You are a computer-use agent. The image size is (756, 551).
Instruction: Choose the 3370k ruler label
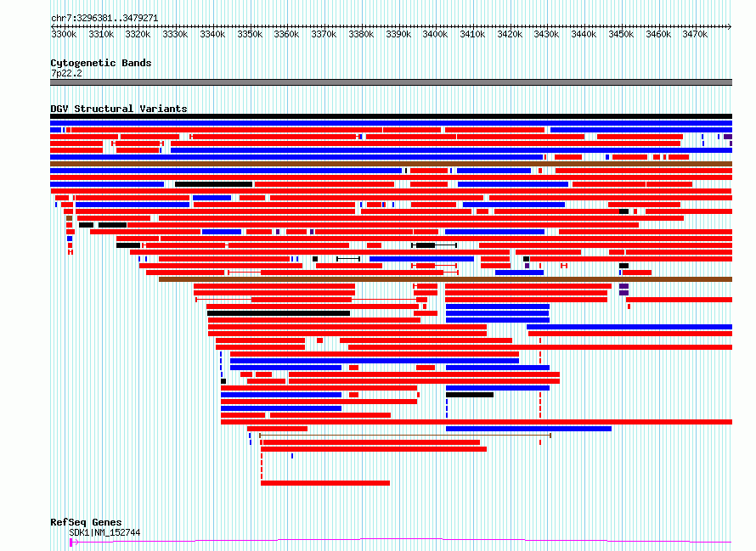[324, 34]
